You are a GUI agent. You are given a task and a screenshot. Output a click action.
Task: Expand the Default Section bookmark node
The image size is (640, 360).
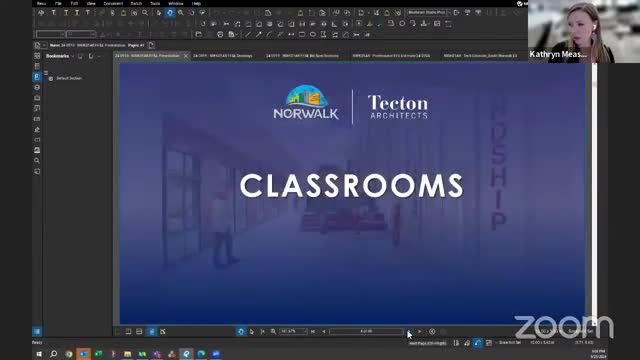51,78
